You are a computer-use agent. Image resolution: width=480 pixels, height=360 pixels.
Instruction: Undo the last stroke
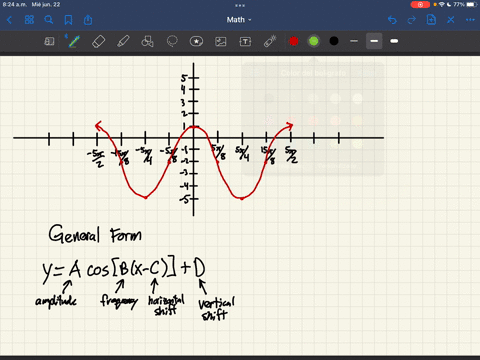392,20
